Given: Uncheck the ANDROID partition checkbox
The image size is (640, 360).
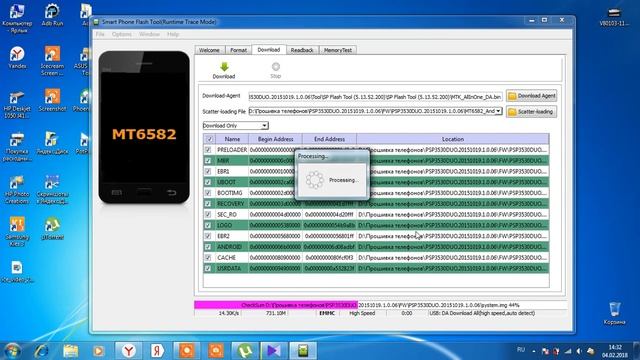Looking at the screenshot, I should pyautogui.click(x=208, y=247).
